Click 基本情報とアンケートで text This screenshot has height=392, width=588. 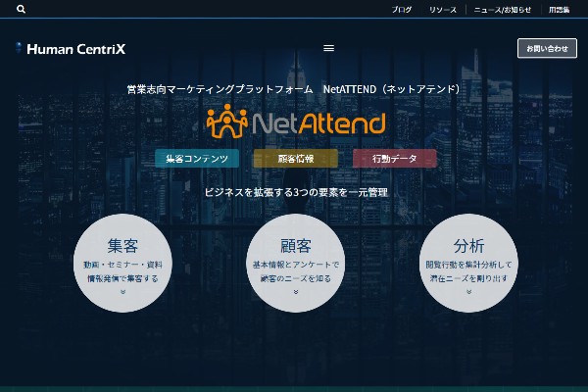point(296,265)
